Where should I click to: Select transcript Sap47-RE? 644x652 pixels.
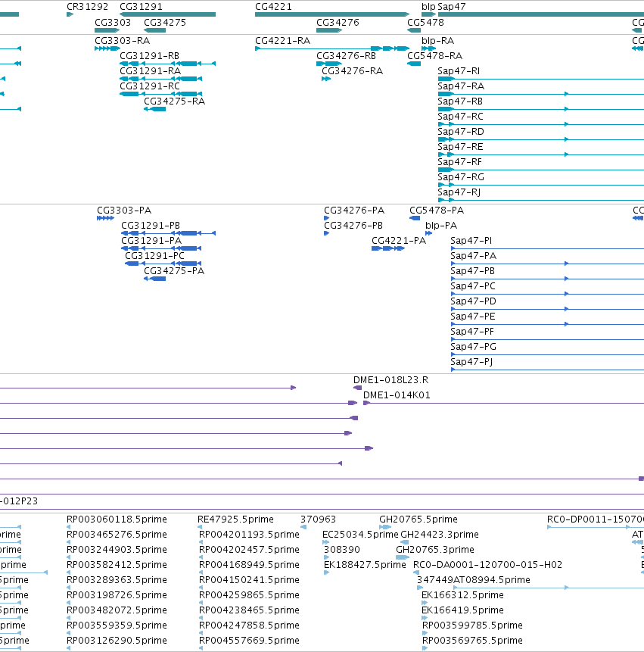[x=460, y=147]
